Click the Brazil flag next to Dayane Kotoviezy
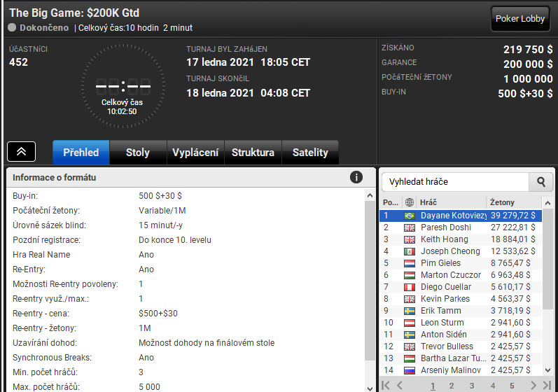This screenshot has height=392, width=558. 410,216
